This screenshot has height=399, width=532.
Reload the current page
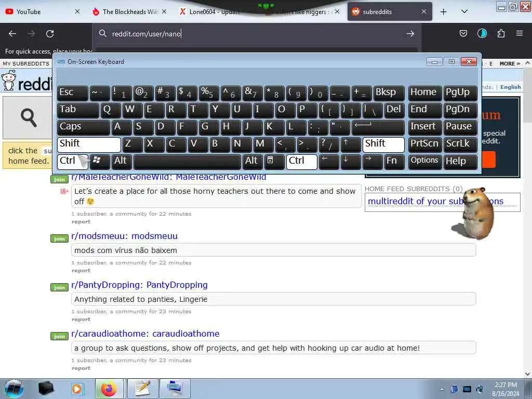tap(50, 34)
